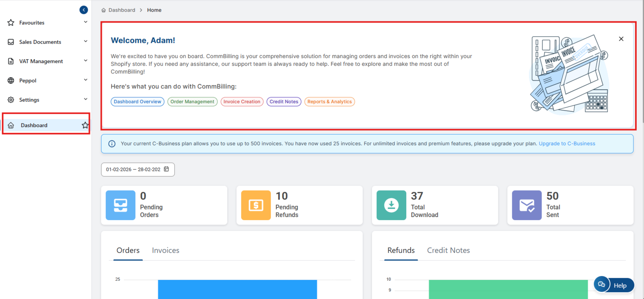Click the Pending Orders inbox icon

pyautogui.click(x=120, y=205)
